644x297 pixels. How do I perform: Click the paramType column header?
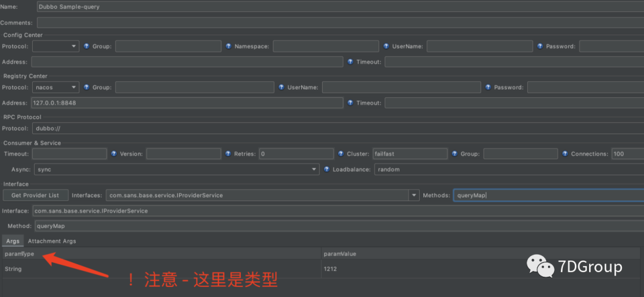(x=162, y=254)
